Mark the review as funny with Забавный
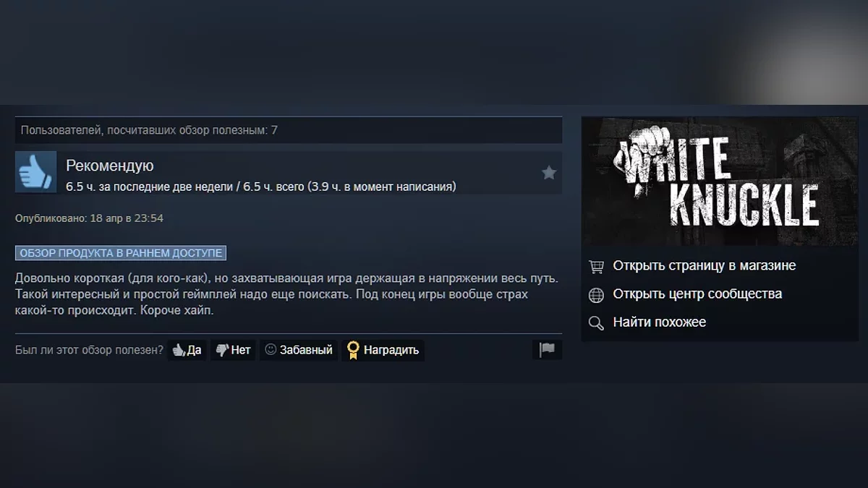Viewport: 868px width, 488px height. coord(299,350)
